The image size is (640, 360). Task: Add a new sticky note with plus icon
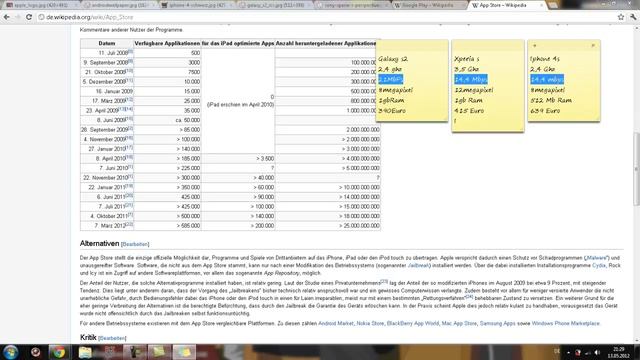[x=535, y=45]
